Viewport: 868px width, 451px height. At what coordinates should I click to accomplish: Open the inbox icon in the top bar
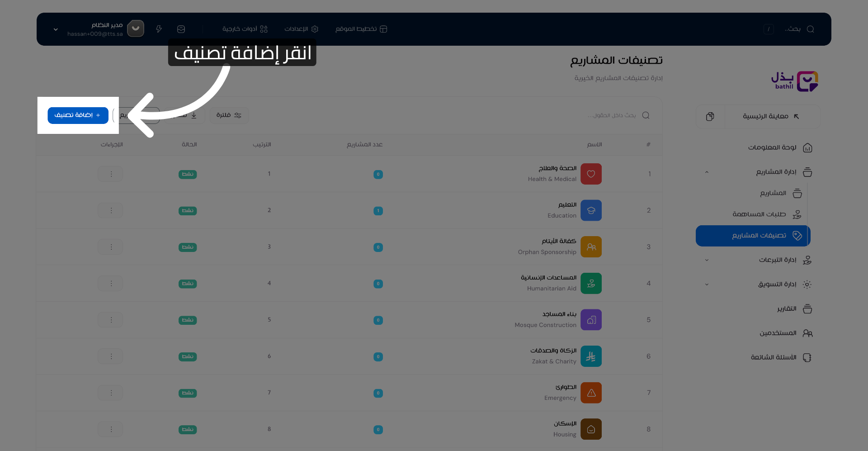click(181, 28)
